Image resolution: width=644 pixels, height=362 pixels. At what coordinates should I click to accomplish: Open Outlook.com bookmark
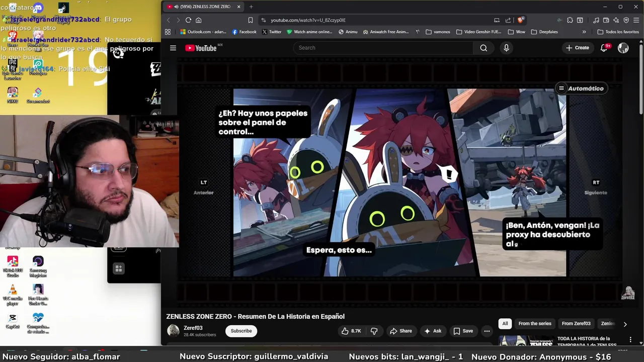coord(203,32)
